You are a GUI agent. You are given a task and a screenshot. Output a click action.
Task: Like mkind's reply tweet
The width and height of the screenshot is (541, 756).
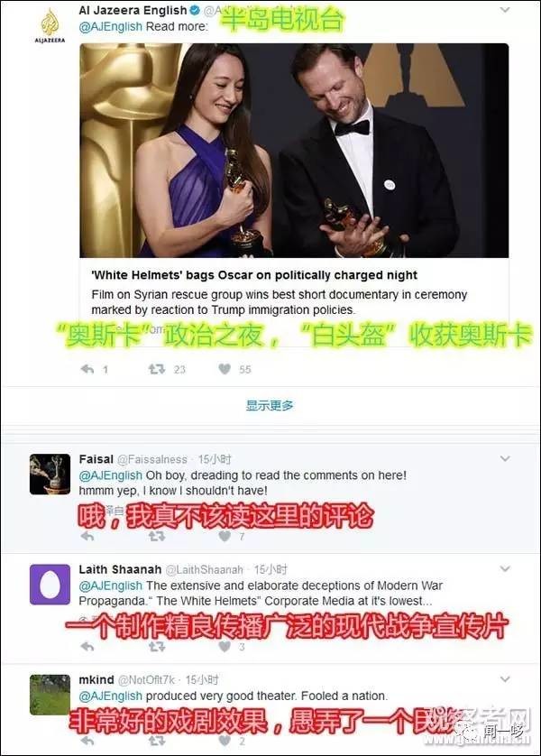225,741
